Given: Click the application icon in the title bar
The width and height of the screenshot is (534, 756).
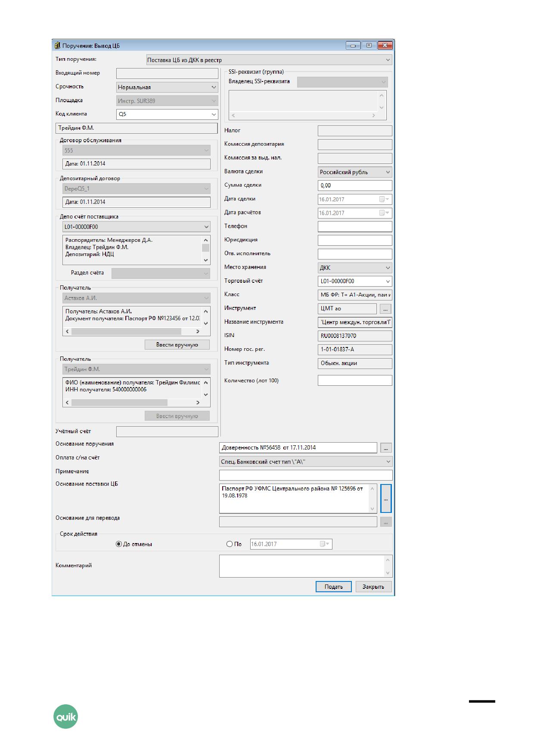Looking at the screenshot, I should click(57, 46).
